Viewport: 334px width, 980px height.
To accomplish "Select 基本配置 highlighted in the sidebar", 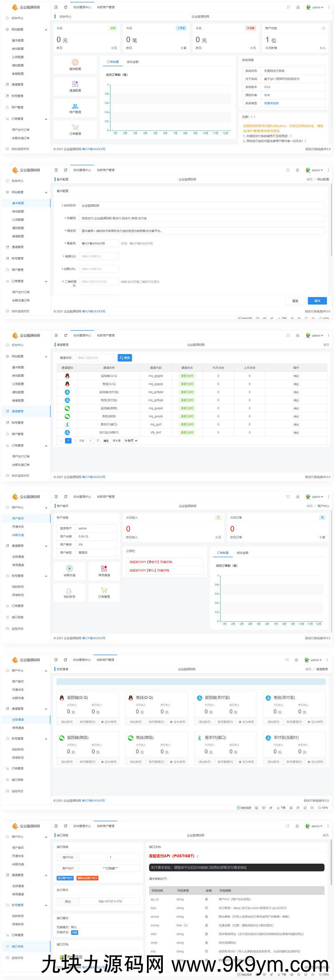I will pyautogui.click(x=18, y=203).
